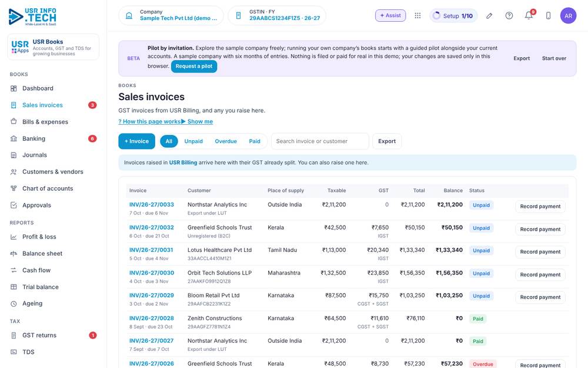Open USR Billing link in info bar

(x=183, y=163)
